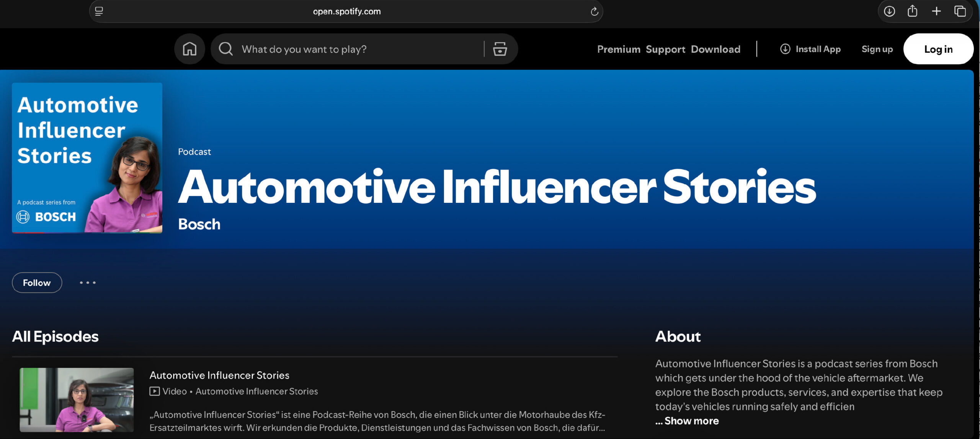This screenshot has height=439, width=980.
Task: Open the podcast three-dots more options
Action: 88,283
